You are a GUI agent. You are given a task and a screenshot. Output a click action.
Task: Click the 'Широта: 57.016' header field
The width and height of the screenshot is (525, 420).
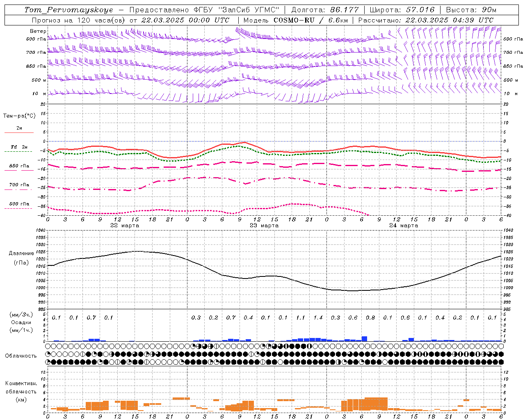[x=402, y=10]
